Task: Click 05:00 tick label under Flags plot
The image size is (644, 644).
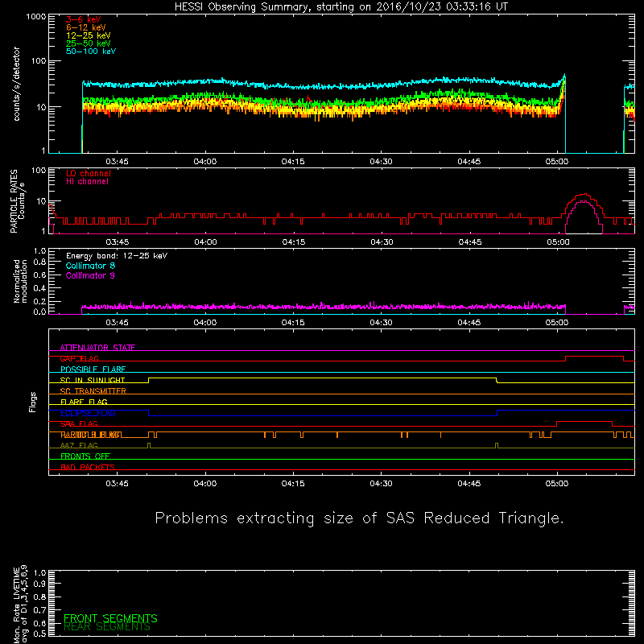Action: pyautogui.click(x=557, y=484)
